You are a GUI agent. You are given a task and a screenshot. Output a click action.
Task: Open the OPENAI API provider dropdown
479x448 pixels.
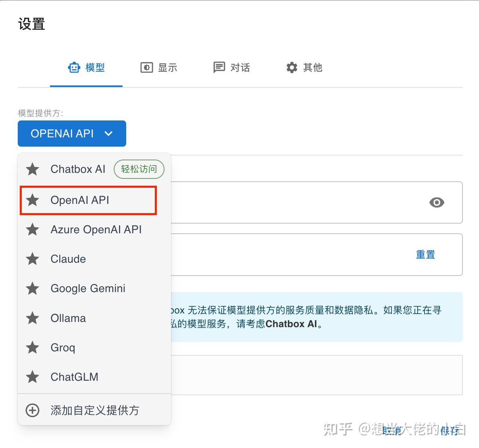coord(72,133)
